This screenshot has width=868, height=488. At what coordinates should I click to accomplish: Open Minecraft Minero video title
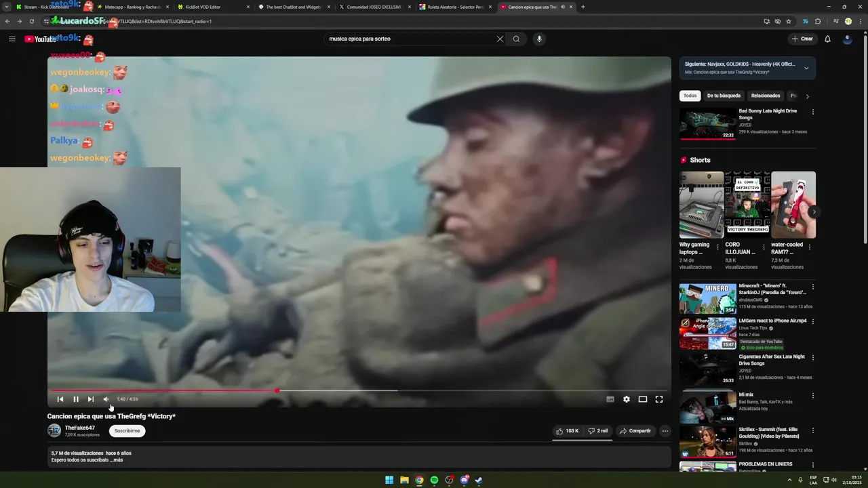pos(772,289)
